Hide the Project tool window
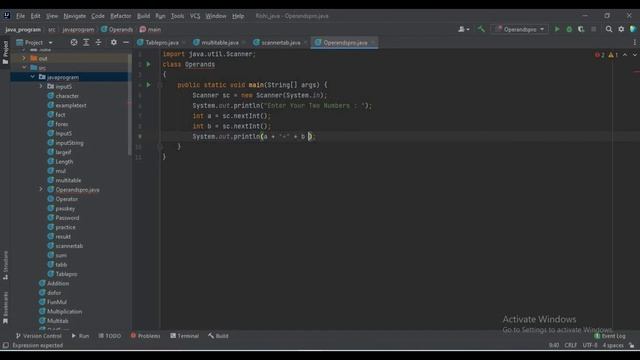This screenshot has width=640, height=360. coord(126,42)
